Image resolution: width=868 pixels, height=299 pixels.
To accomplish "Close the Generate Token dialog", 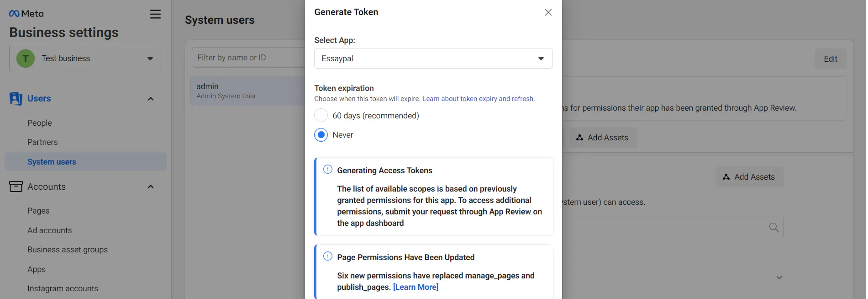I will click(548, 12).
